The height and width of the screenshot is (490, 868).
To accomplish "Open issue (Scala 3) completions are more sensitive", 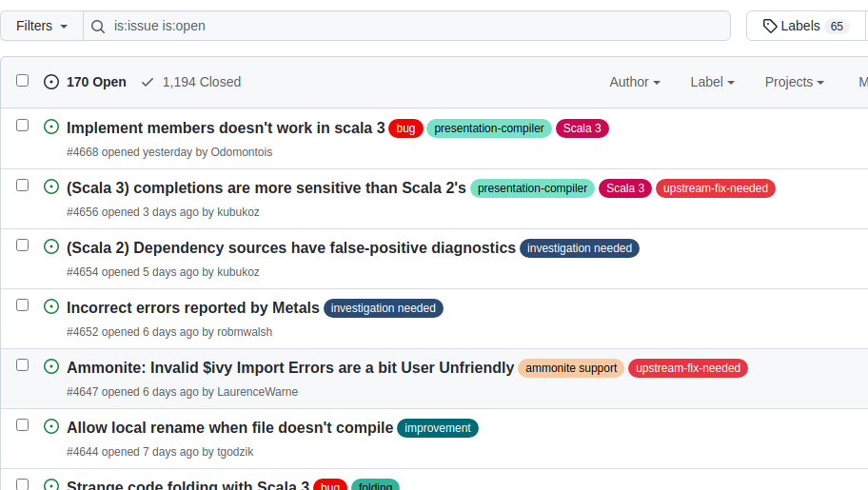I will 266,187.
